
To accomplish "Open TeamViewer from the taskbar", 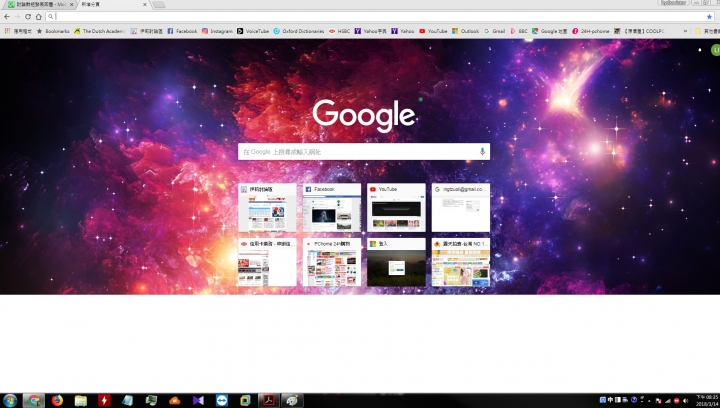I will point(222,400).
